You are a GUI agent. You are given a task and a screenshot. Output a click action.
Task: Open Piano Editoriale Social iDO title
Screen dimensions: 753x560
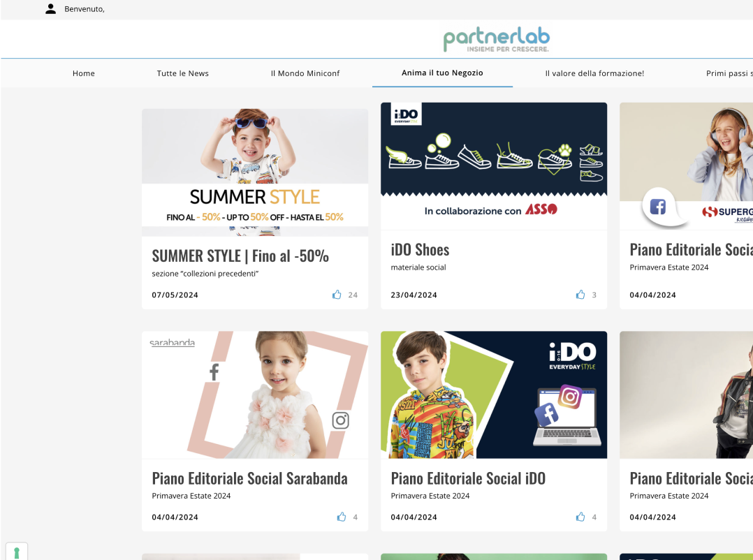(x=468, y=478)
